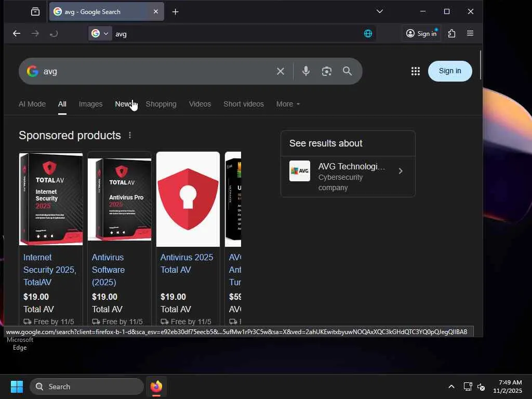Close the avg - Google Search tab

pyautogui.click(x=156, y=11)
